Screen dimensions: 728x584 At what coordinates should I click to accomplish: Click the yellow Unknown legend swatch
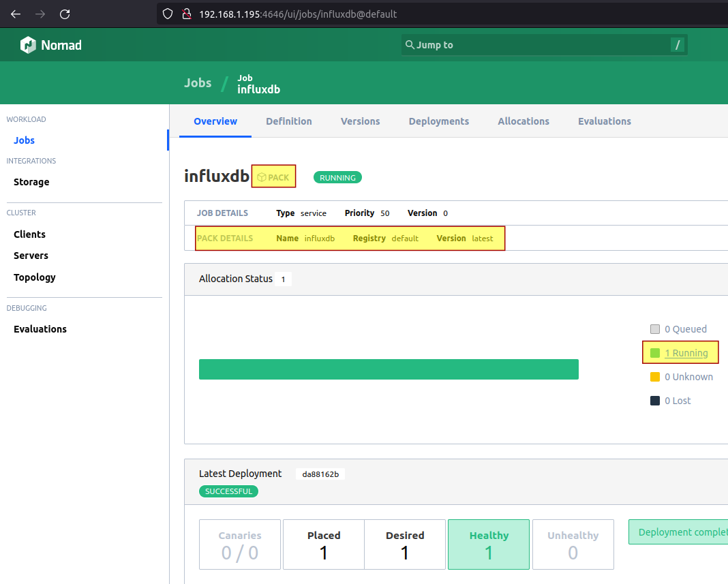[x=655, y=377]
